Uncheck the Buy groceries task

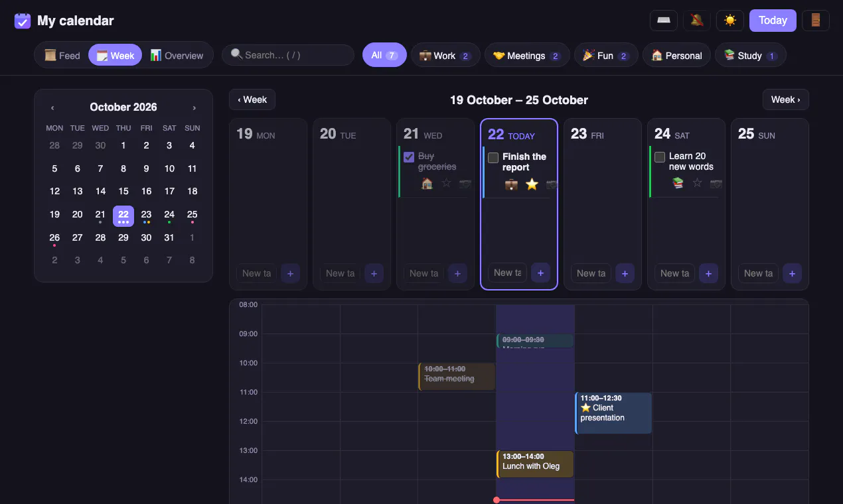coord(409,157)
